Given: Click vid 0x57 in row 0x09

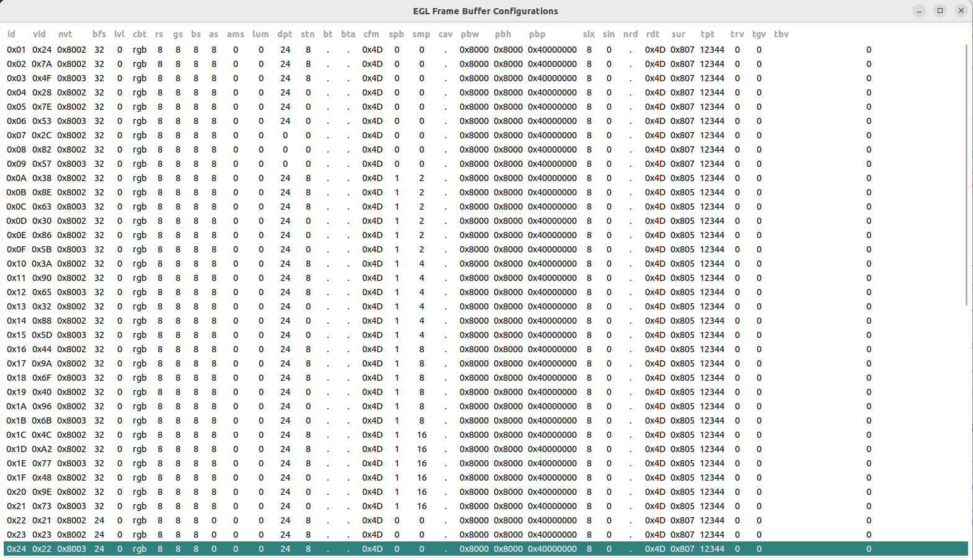Looking at the screenshot, I should coord(42,164).
